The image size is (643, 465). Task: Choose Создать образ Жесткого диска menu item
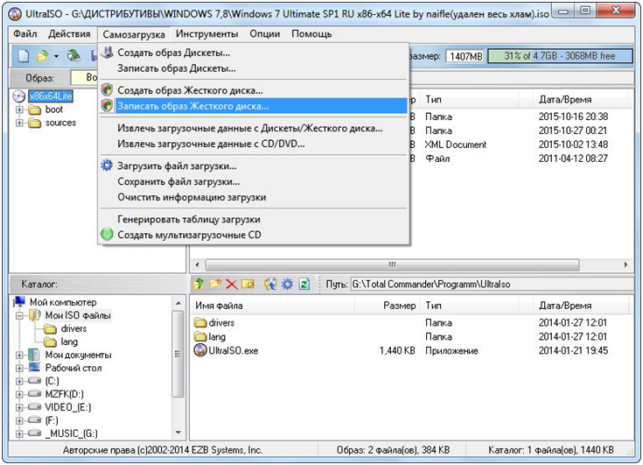(253, 90)
